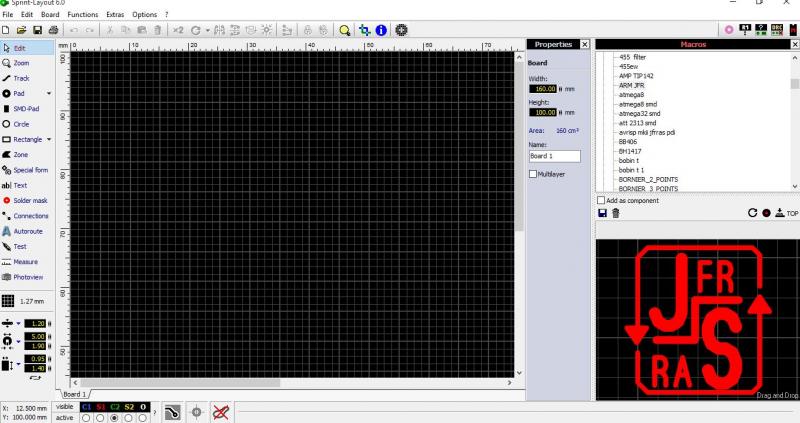
Task: Click the TOP side placement button
Action: (x=786, y=213)
